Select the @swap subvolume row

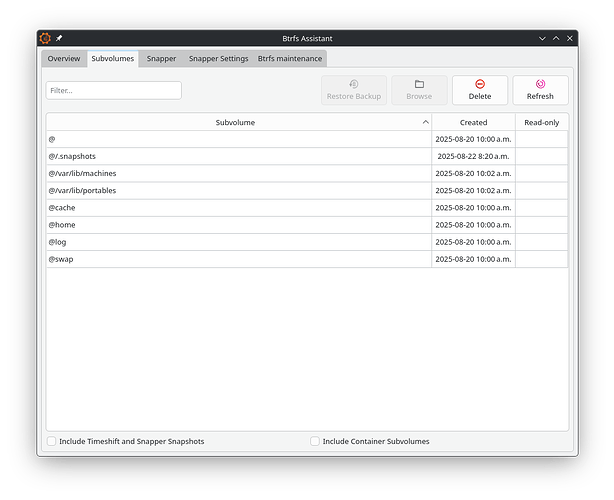(x=238, y=259)
